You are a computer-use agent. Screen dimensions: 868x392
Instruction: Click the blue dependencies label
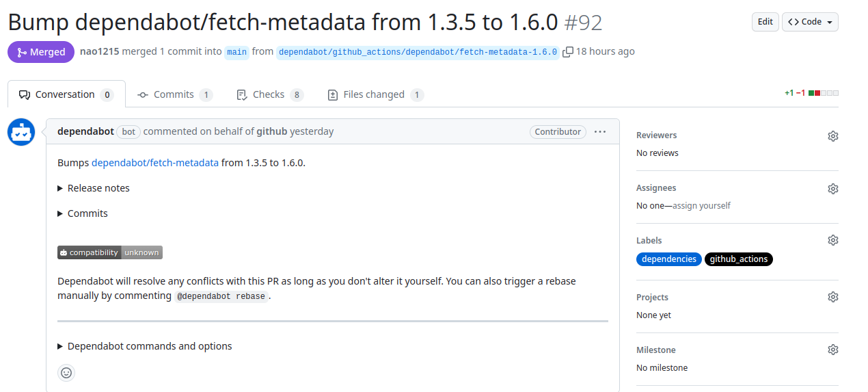(668, 259)
